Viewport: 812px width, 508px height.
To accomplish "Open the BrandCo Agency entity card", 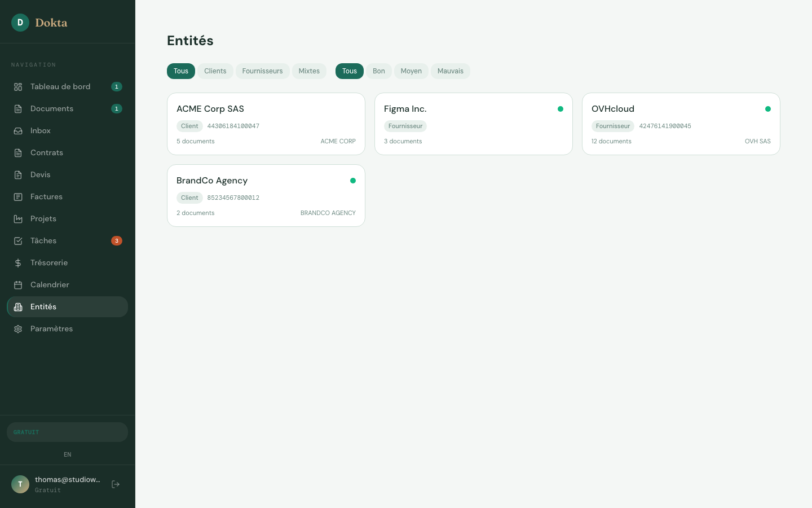I will pos(266,196).
